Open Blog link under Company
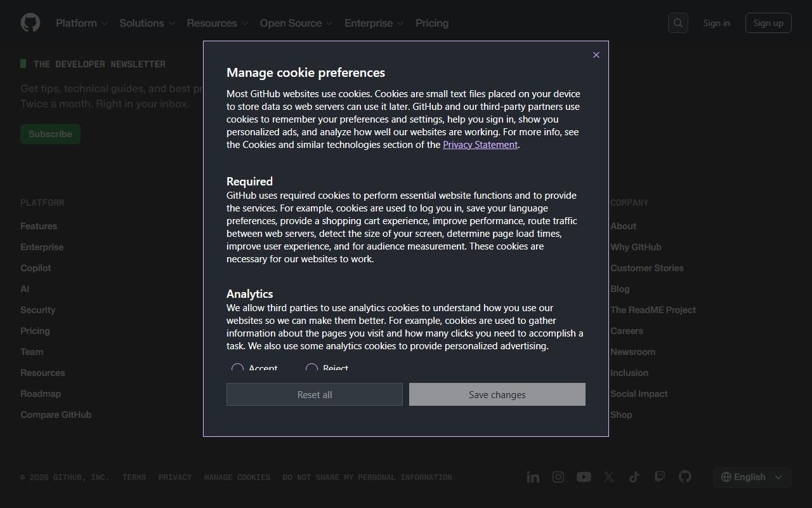Screen dimensions: 812x508 click(x=620, y=289)
